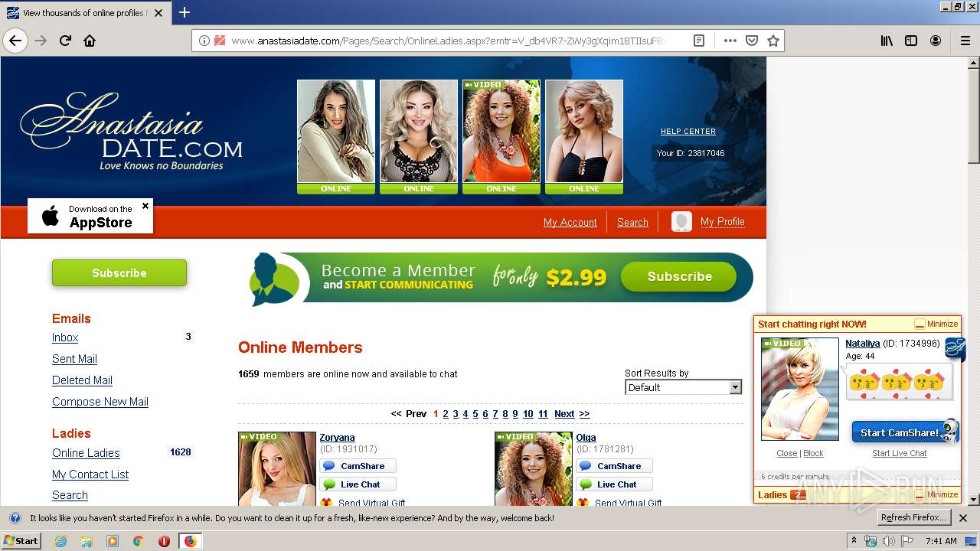Image resolution: width=980 pixels, height=551 pixels.
Task: Open new browser tab plus button
Action: point(185,12)
